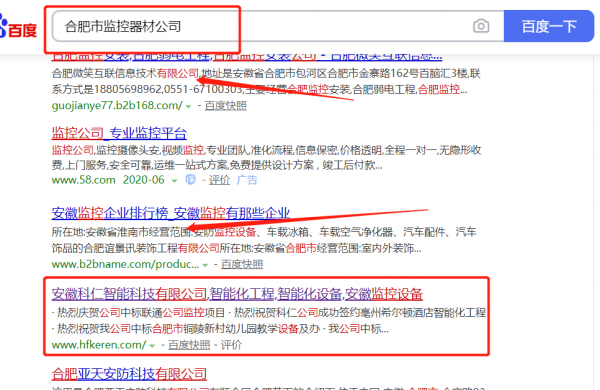Click the shield verification icon next to 58.com

coord(190,179)
